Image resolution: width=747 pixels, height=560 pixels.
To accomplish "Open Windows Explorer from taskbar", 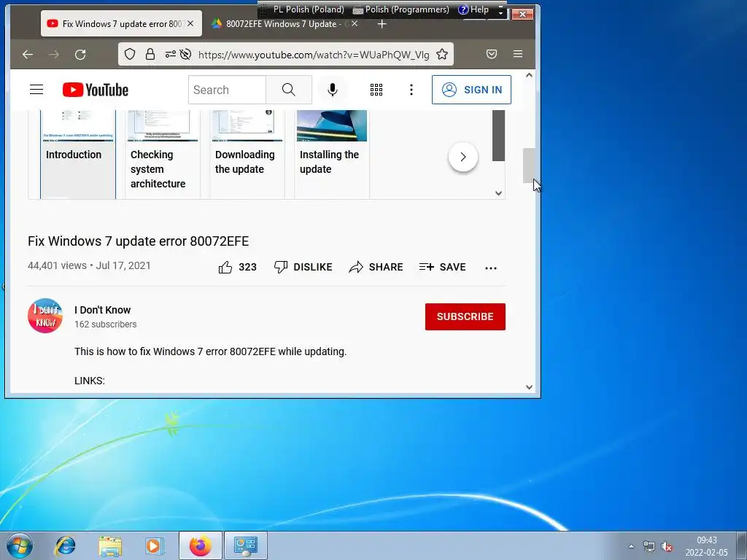I will point(110,545).
